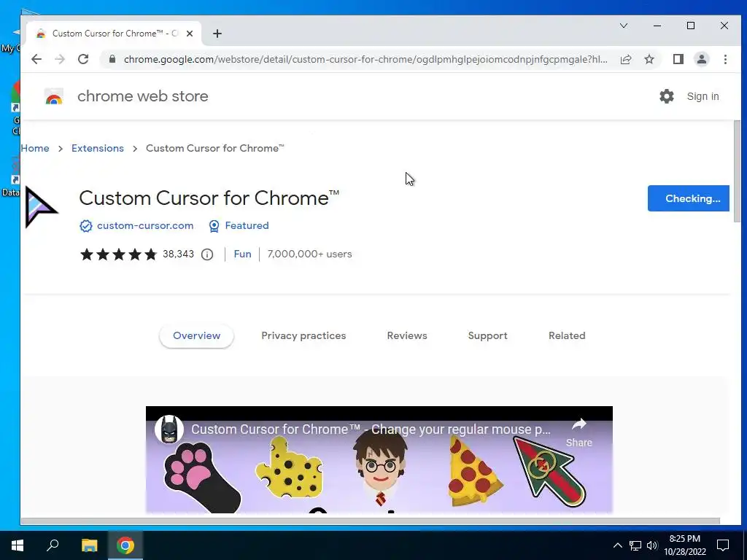Open a new tab with the plus button
747x560 pixels.
click(x=217, y=34)
